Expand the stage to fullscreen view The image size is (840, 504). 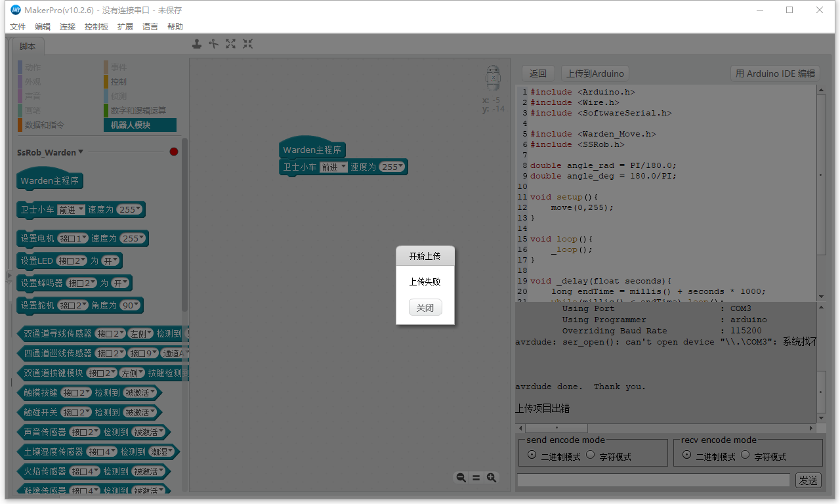(x=230, y=43)
